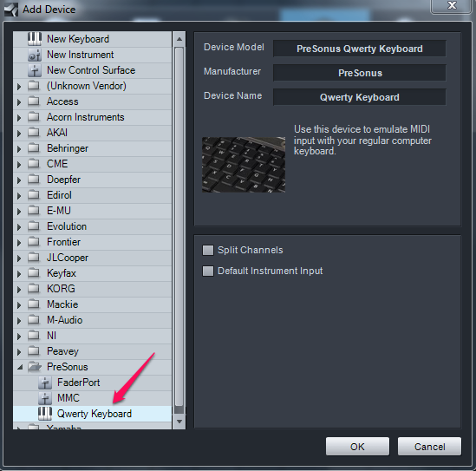476x471 pixels.
Task: Select the MMC entry
Action: [x=92, y=398]
